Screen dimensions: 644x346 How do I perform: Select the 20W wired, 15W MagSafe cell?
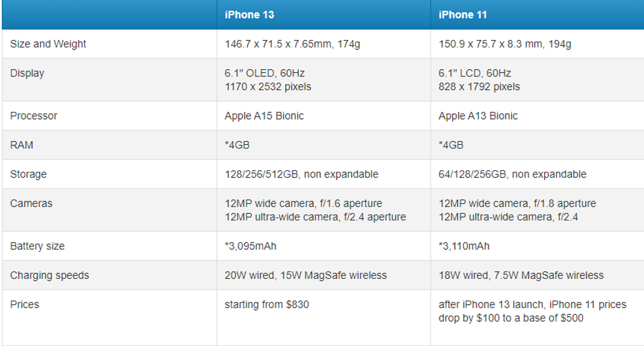click(306, 275)
